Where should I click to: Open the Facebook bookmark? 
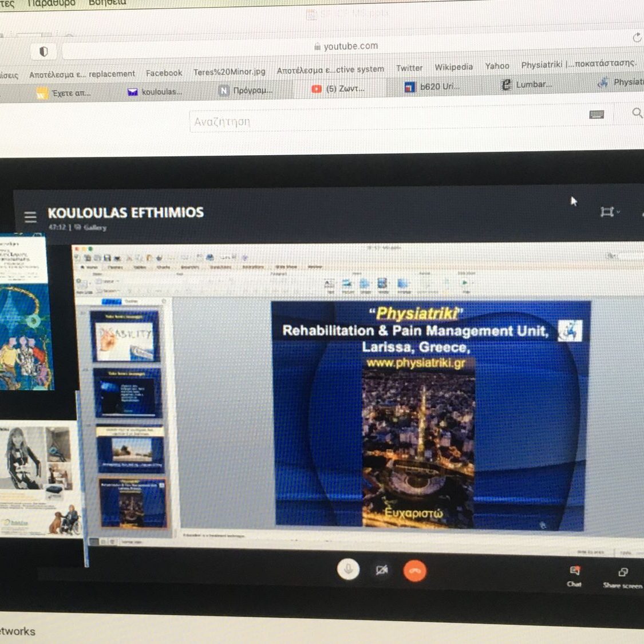click(164, 73)
